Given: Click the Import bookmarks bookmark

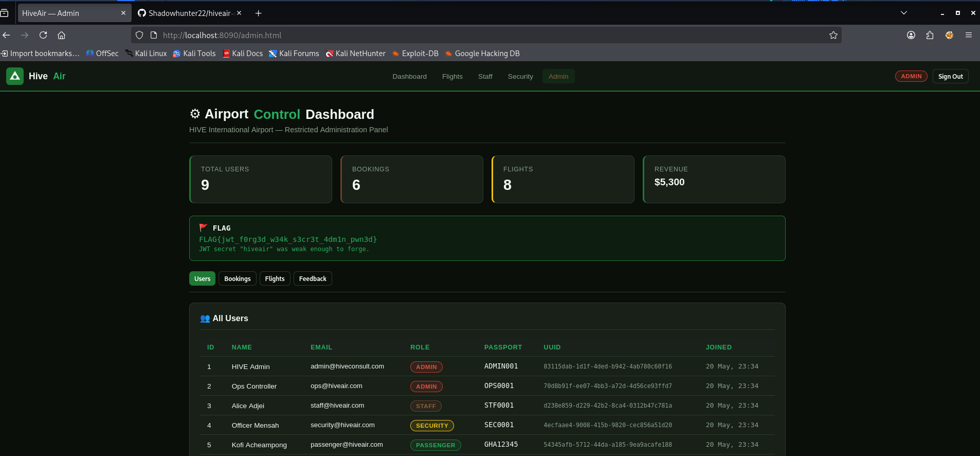Looking at the screenshot, I should [40, 54].
